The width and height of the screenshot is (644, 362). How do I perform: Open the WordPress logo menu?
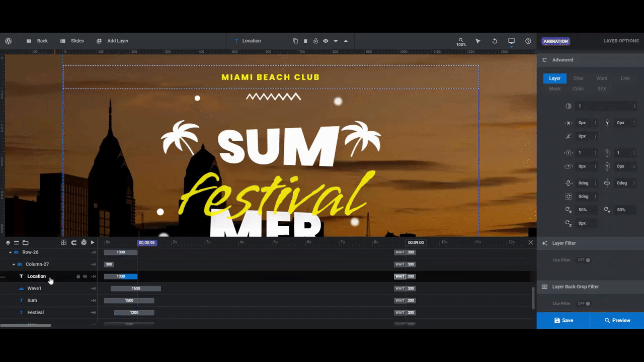(9, 41)
